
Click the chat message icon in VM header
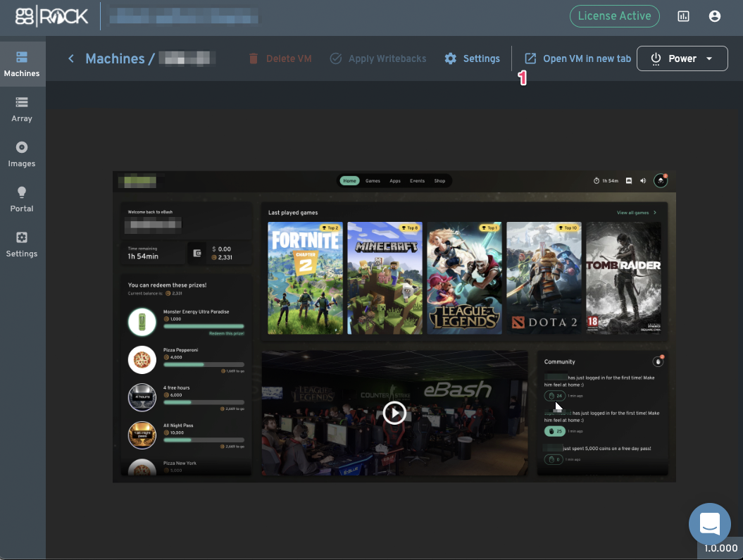point(629,181)
